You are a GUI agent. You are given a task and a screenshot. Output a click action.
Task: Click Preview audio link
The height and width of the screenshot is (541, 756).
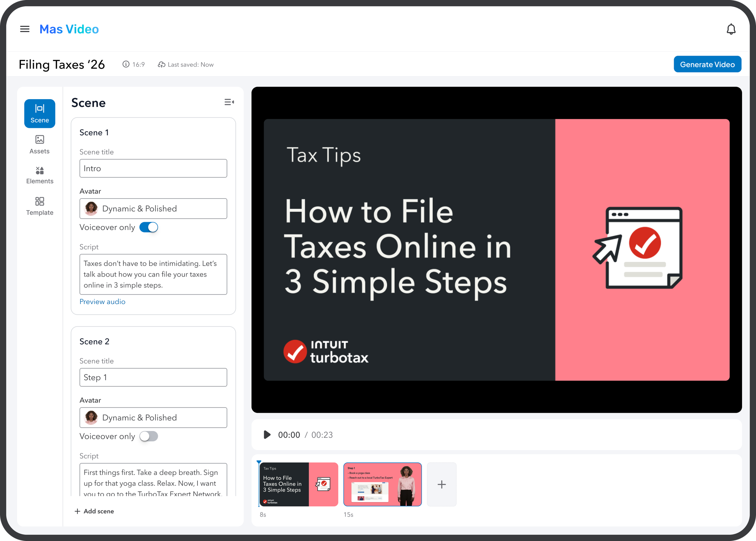pyautogui.click(x=102, y=302)
